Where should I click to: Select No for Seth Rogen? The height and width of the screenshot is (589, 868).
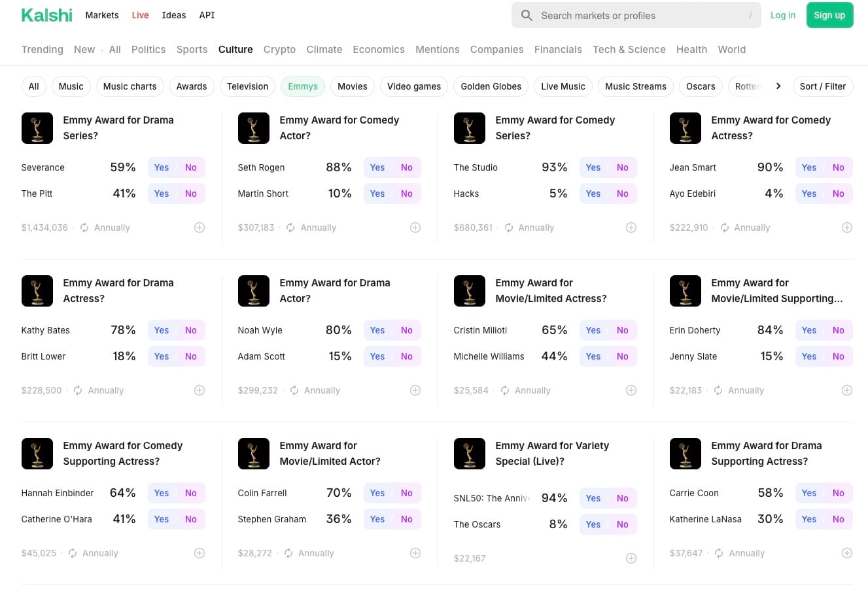pos(407,167)
